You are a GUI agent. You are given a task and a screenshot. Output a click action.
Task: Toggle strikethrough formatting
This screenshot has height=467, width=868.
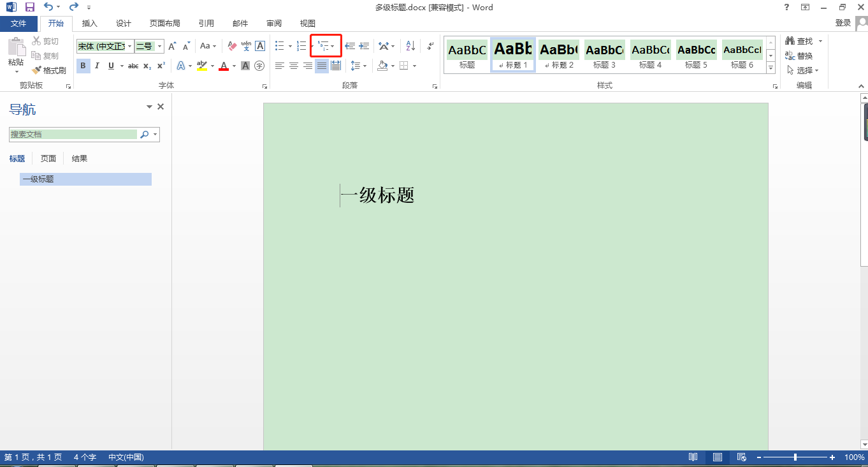(133, 66)
